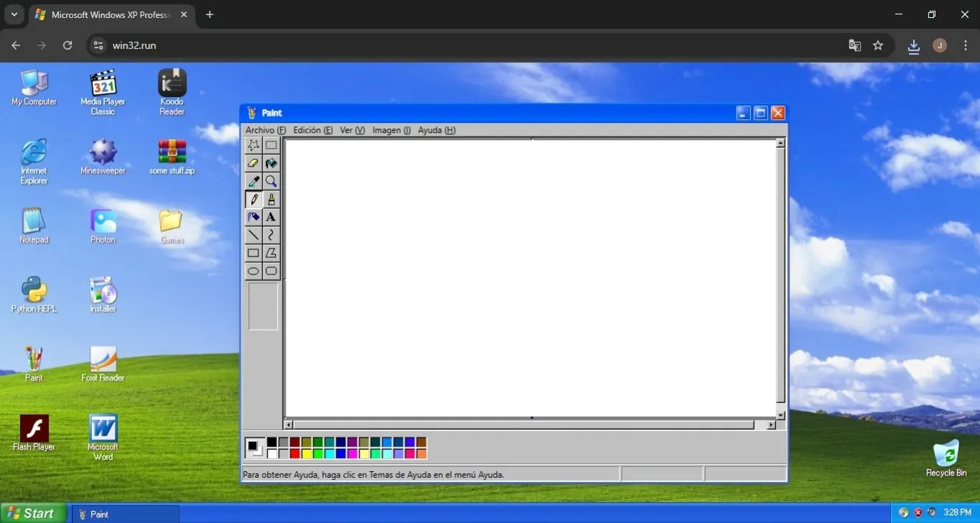
Task: Click the Media Player Classic desktop icon
Action: coord(103,93)
